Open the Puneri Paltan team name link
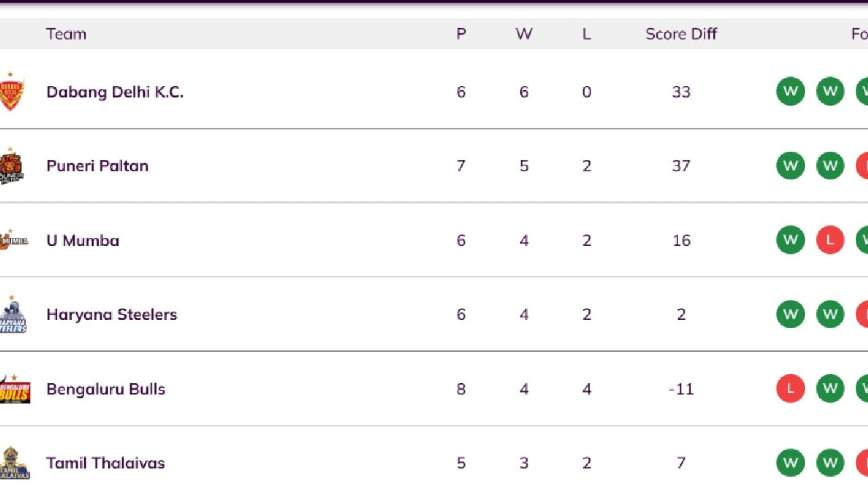The image size is (868, 488). pos(97,166)
